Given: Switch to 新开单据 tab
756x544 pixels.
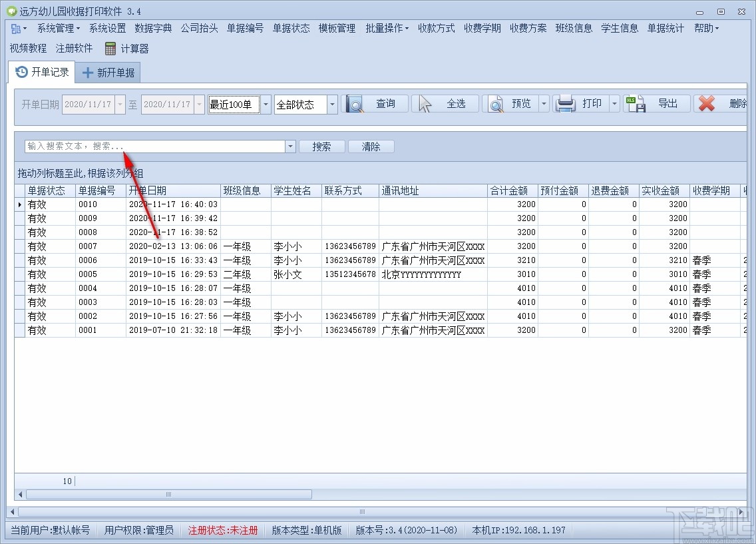Looking at the screenshot, I should coord(108,73).
